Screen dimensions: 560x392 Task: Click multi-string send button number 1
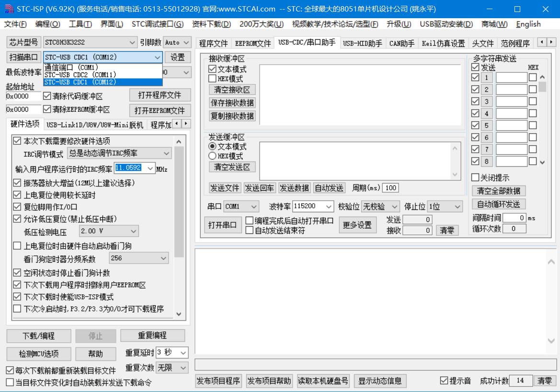[x=486, y=78]
